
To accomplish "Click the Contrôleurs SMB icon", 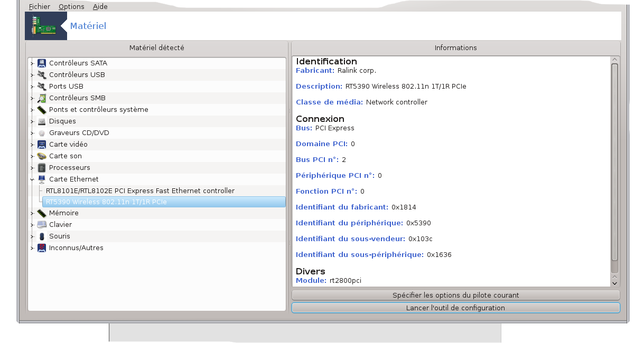I will [x=42, y=98].
